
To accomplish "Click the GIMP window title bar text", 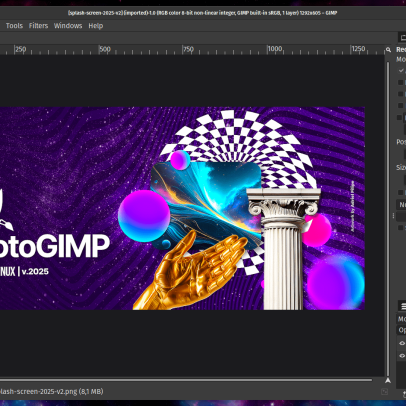I will (202, 13).
